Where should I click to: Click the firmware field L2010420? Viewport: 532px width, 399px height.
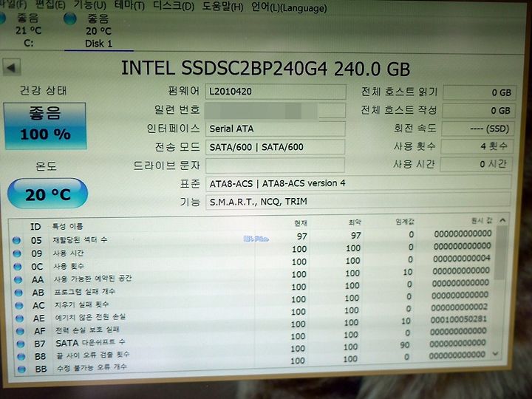coord(276,92)
